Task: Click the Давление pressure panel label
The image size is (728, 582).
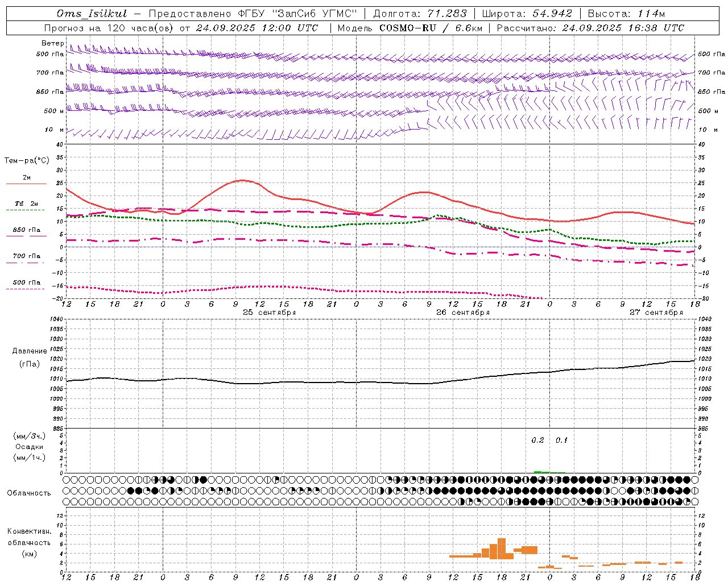Action: tap(30, 351)
